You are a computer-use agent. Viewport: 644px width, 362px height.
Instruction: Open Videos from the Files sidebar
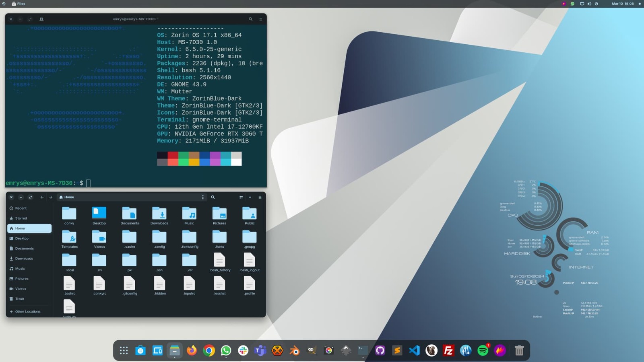pyautogui.click(x=29, y=289)
